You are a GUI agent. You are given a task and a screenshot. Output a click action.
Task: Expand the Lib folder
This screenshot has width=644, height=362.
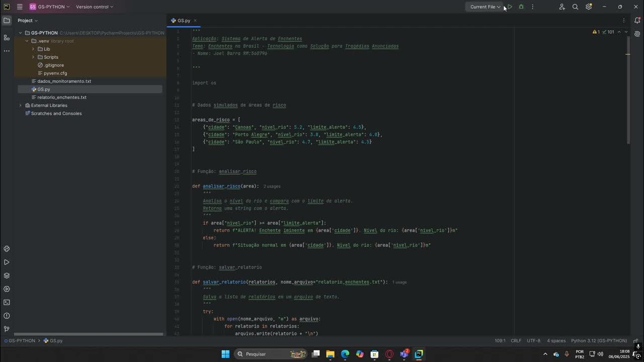pos(33,49)
